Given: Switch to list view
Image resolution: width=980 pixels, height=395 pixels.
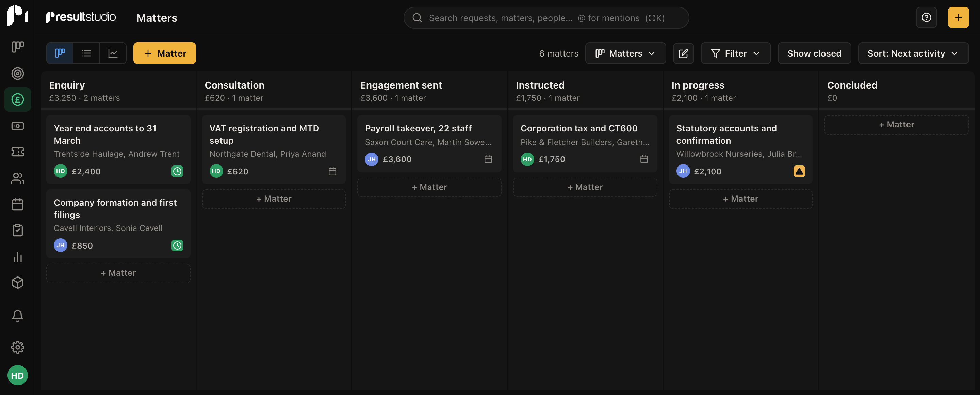Looking at the screenshot, I should (86, 53).
